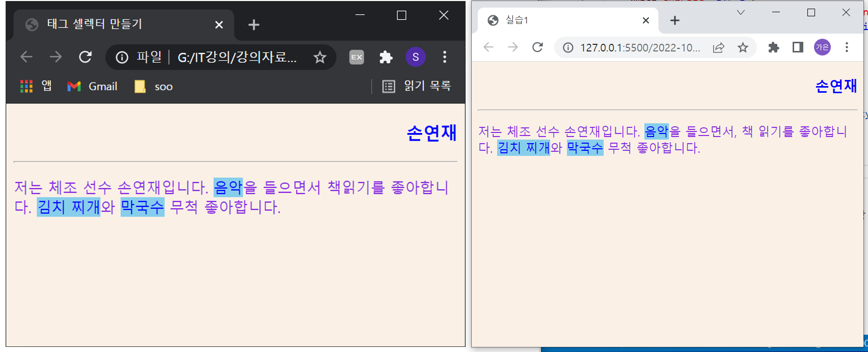The height and width of the screenshot is (352, 868).
Task: Select the 실습1 tab
Action: click(x=567, y=20)
